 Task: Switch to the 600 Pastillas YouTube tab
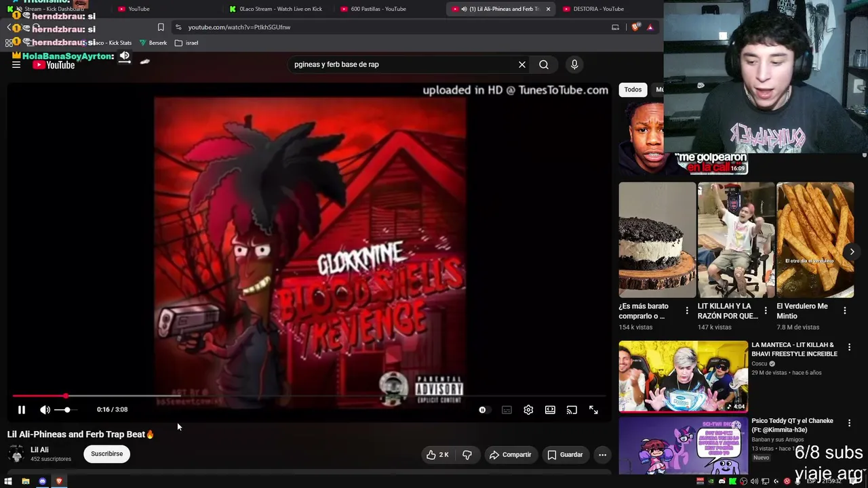(388, 9)
